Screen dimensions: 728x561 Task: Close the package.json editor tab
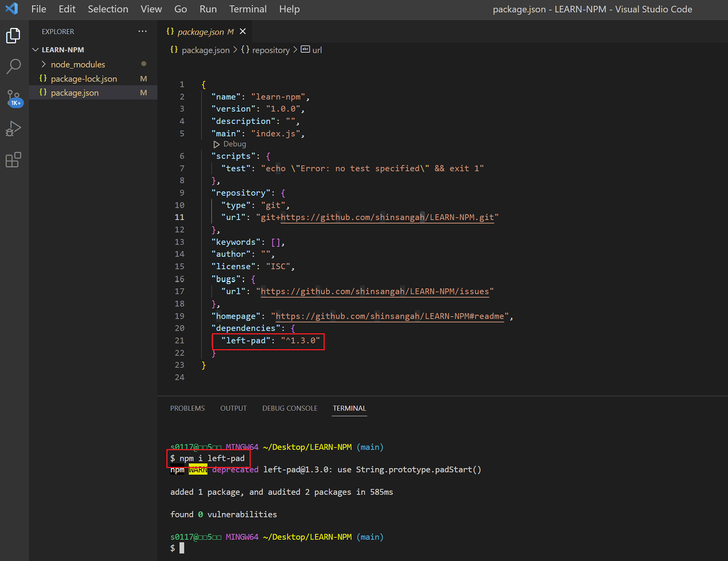243,32
